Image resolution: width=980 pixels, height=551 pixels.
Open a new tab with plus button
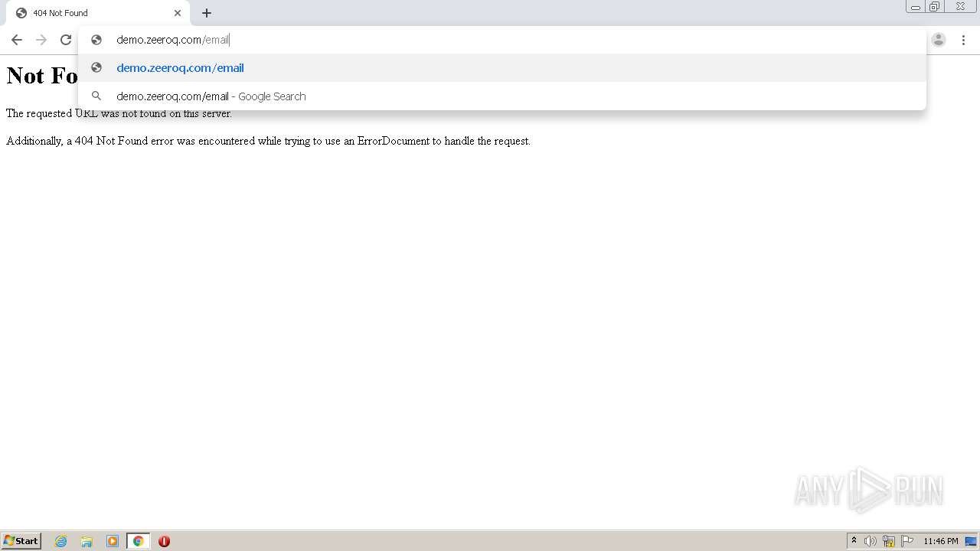coord(207,13)
